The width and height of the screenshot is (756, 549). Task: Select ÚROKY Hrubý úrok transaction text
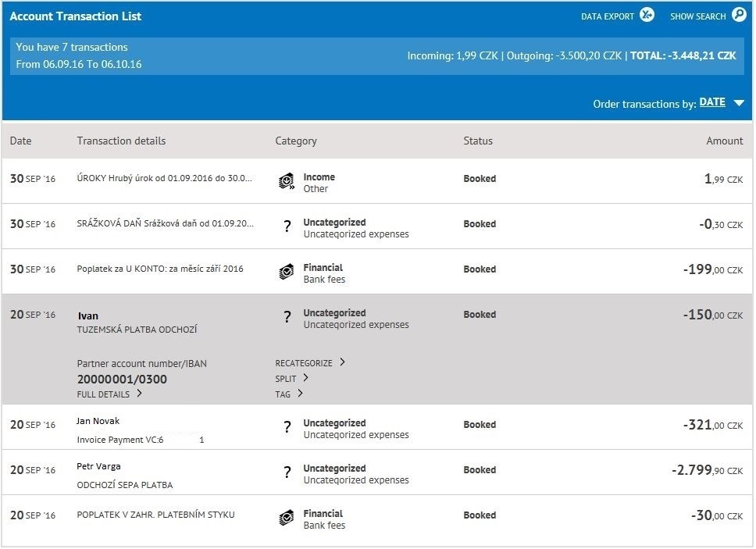[x=165, y=178]
